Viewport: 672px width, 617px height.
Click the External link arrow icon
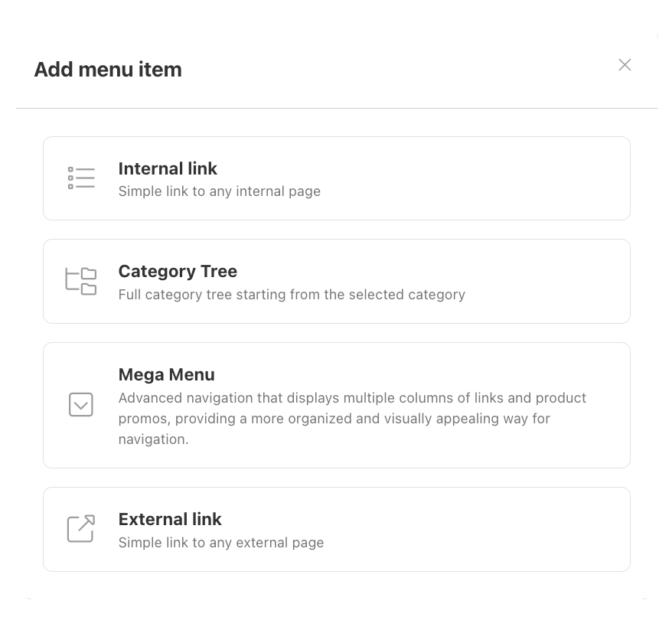pyautogui.click(x=81, y=529)
